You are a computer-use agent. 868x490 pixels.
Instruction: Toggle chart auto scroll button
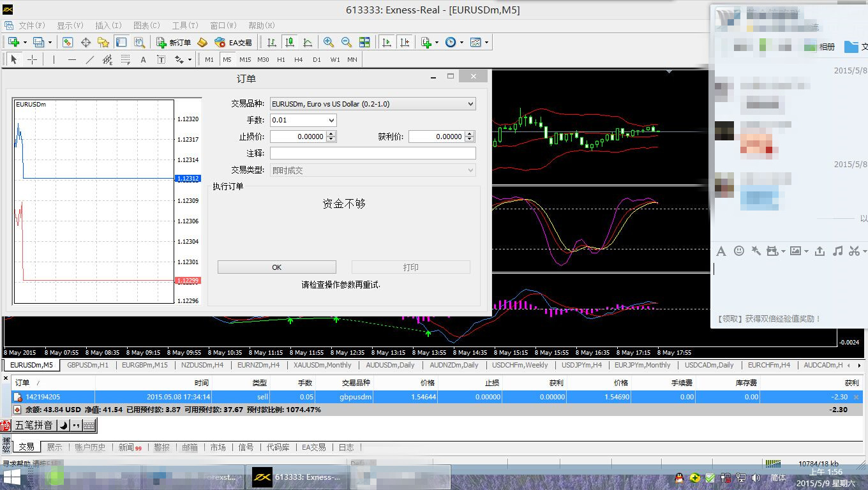[x=386, y=43]
